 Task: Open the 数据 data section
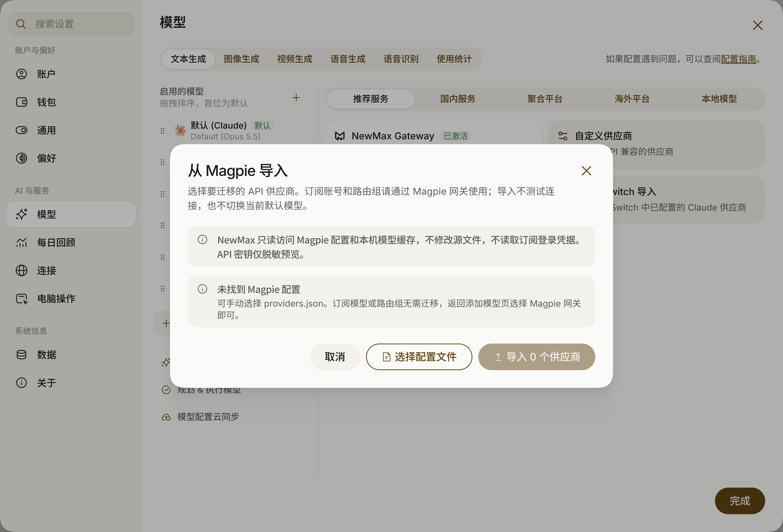click(71, 355)
